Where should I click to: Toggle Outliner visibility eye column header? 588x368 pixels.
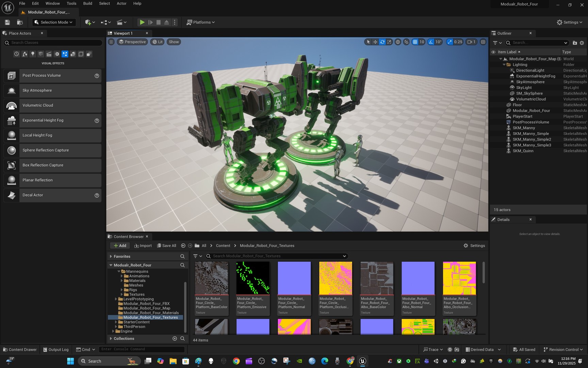pyautogui.click(x=493, y=52)
